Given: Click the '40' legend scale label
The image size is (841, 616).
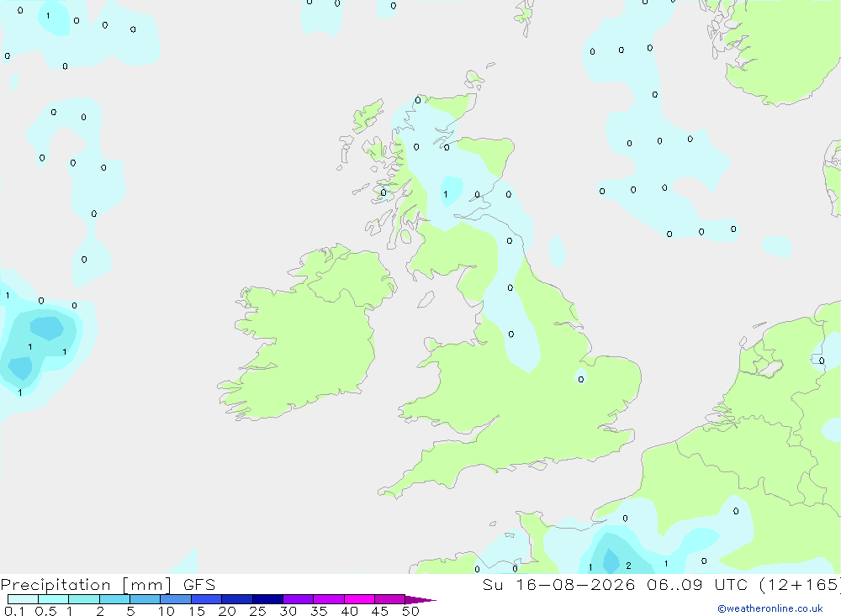Looking at the screenshot, I should point(349,611).
